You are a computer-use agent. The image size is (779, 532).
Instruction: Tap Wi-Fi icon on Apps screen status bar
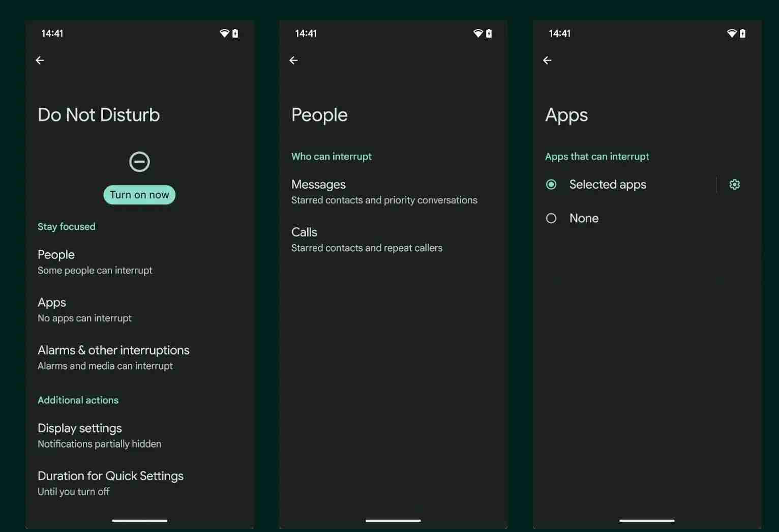(732, 34)
